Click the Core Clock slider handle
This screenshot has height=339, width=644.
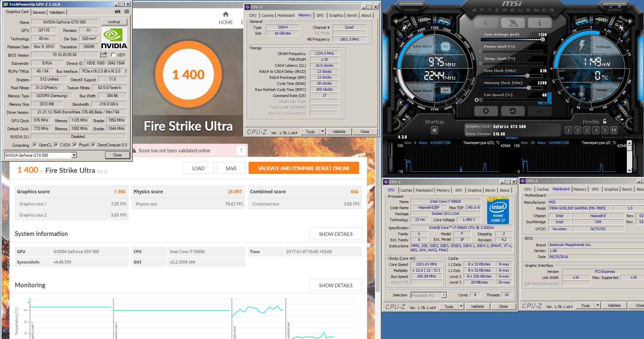(x=527, y=76)
